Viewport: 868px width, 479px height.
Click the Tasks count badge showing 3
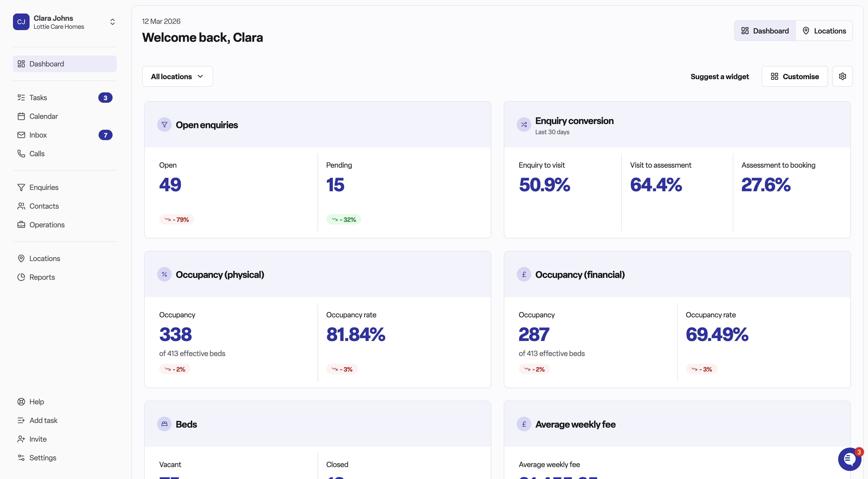[106, 98]
